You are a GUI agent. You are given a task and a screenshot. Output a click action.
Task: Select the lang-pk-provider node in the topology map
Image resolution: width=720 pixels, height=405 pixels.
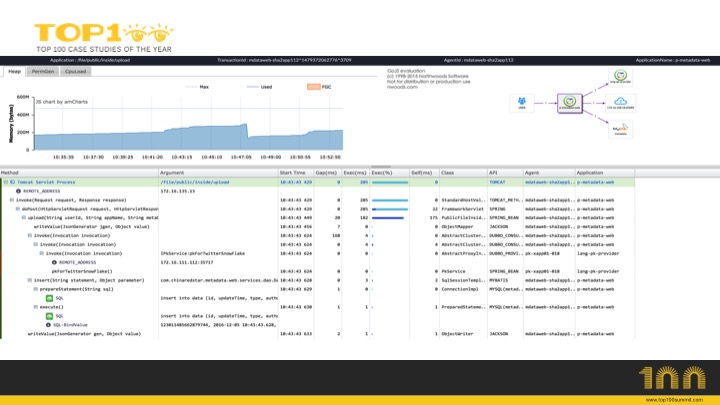click(620, 76)
